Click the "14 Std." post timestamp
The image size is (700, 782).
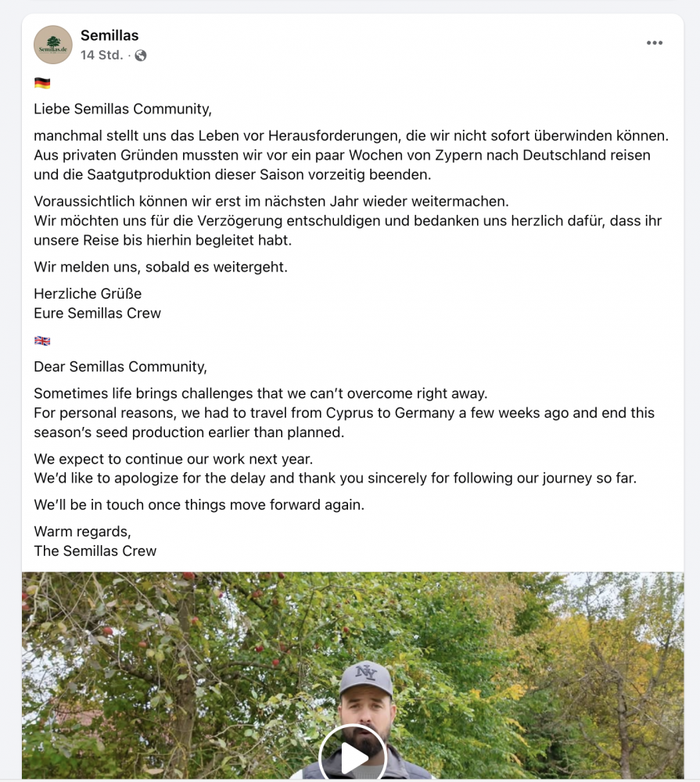click(x=102, y=56)
